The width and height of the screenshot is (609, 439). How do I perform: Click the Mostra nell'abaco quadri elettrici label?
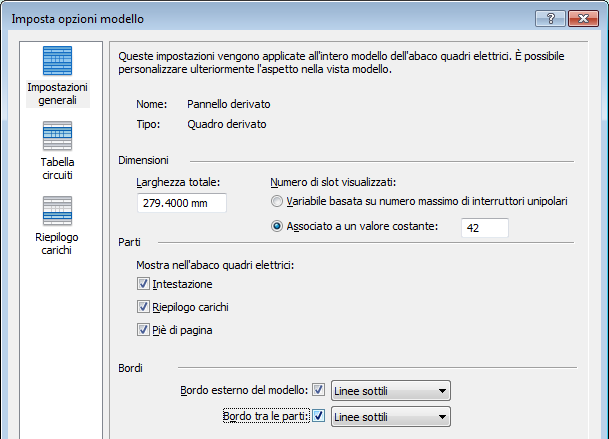coord(215,265)
